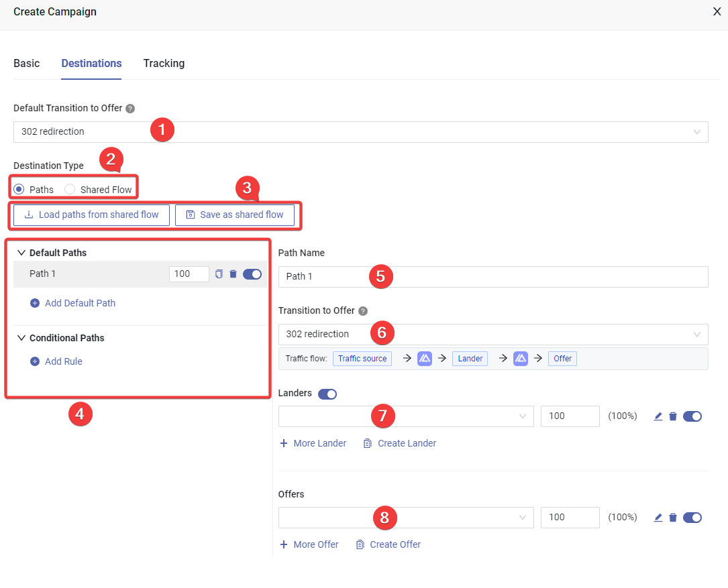Toggle Path 1 active switch
The height and width of the screenshot is (588, 728).
252,274
